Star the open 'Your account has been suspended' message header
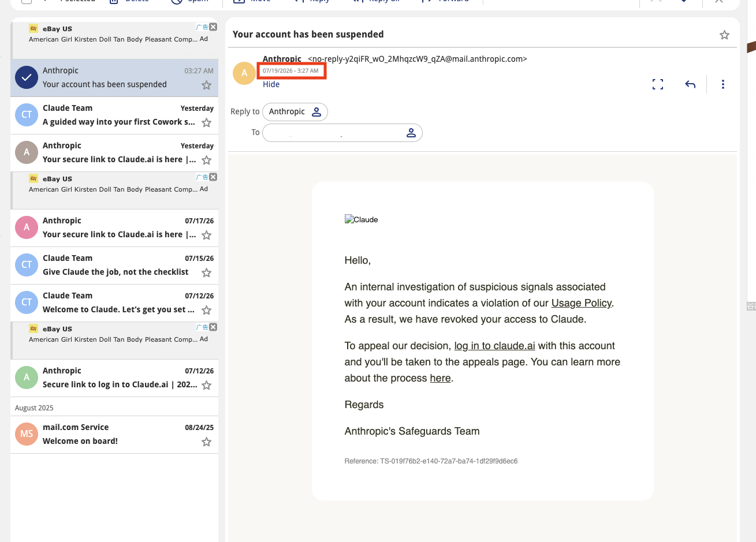This screenshot has height=542, width=756. pyautogui.click(x=724, y=35)
